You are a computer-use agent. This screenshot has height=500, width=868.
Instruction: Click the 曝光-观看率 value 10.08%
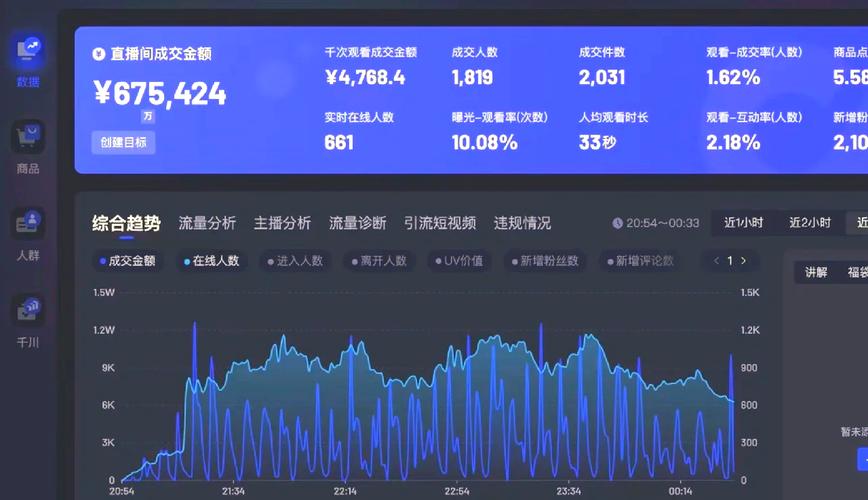[x=484, y=143]
